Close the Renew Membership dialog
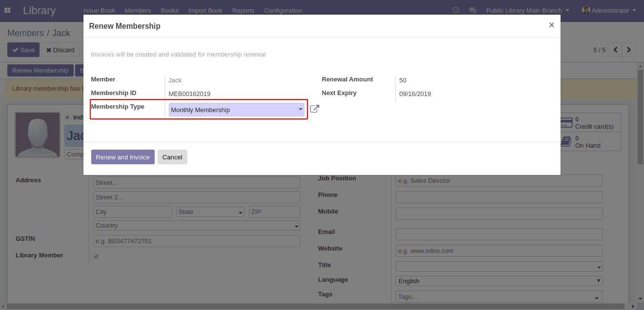Screen dimensions: 644x310 tap(551, 25)
